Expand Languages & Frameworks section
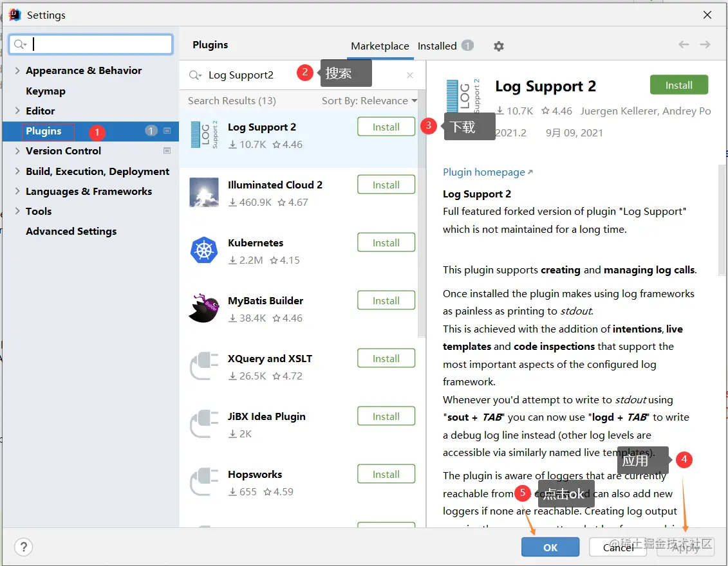Image resolution: width=728 pixels, height=566 pixels. pyautogui.click(x=17, y=191)
